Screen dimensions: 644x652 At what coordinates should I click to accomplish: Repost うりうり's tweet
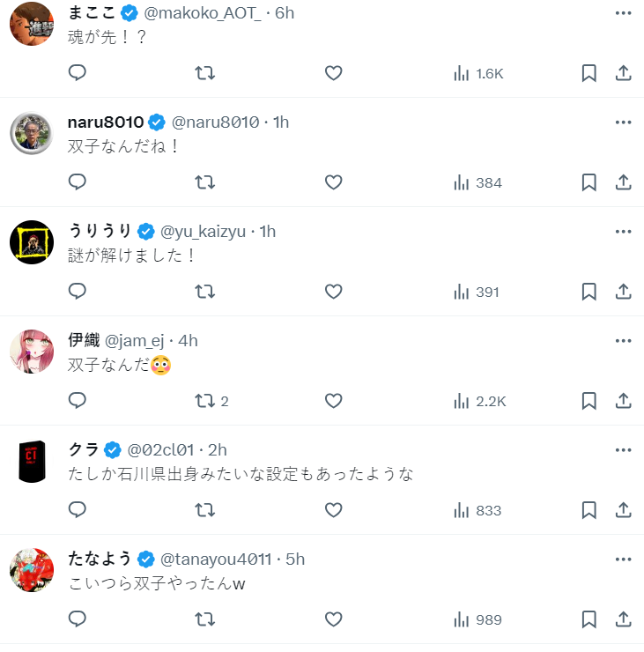point(204,292)
